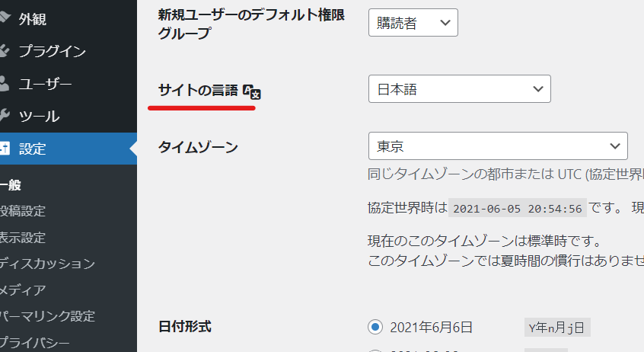
Task: Click the Y年n月j日 format code
Action: tap(557, 328)
